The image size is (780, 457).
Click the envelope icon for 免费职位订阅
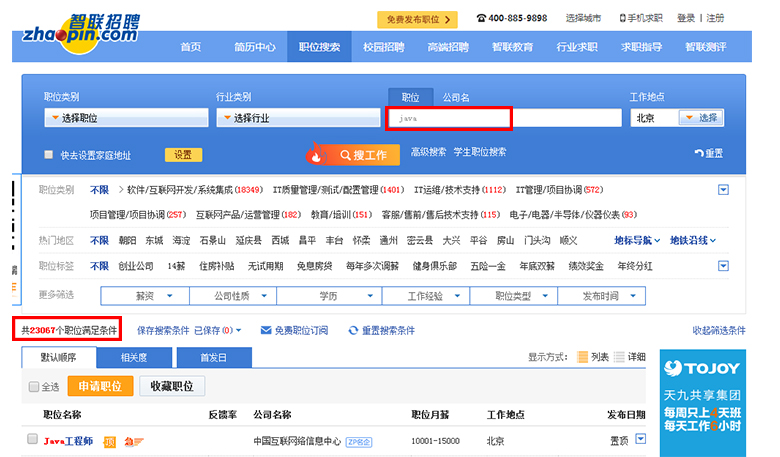266,330
